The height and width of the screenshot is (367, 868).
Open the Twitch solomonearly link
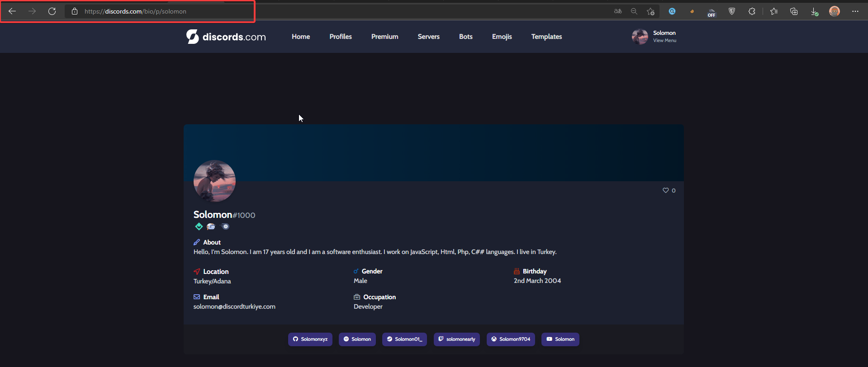tap(457, 339)
